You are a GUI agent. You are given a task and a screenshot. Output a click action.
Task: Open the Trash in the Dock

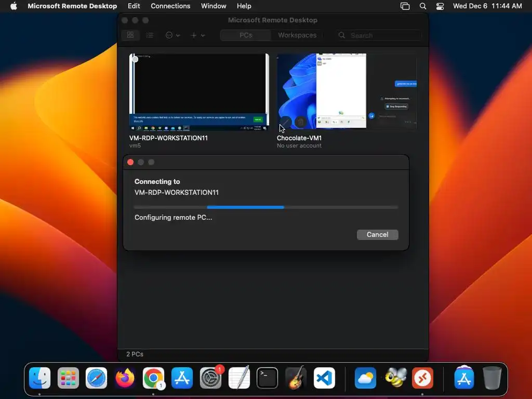492,378
